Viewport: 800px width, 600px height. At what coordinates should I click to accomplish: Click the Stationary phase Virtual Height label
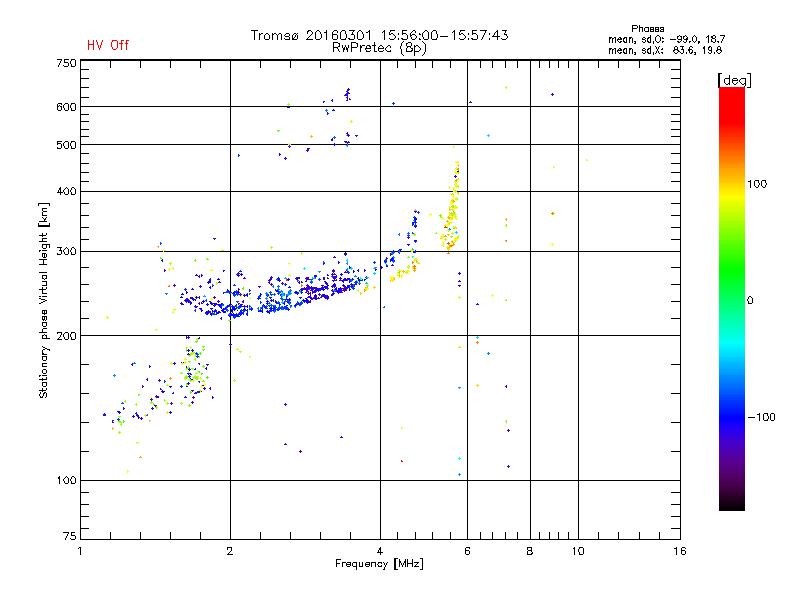point(44,300)
